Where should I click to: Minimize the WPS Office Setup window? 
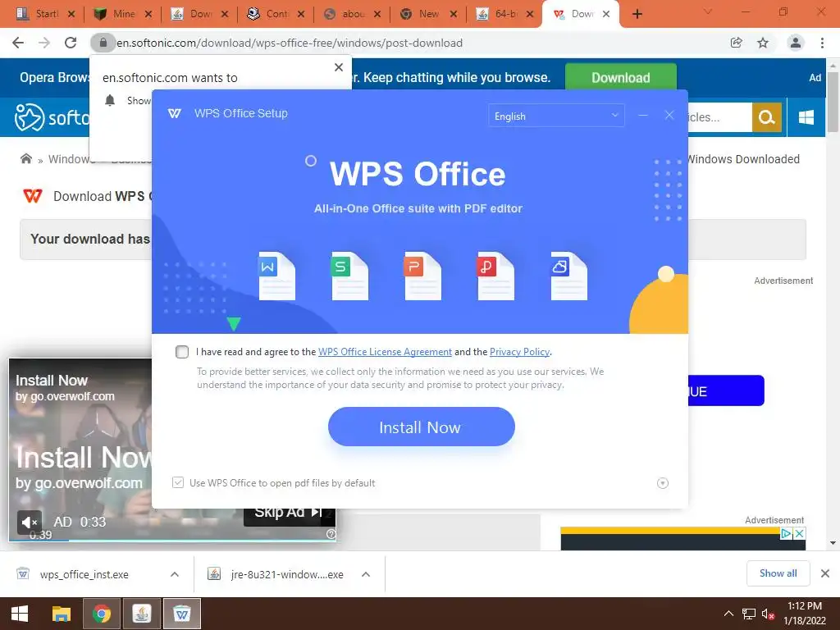click(x=643, y=115)
